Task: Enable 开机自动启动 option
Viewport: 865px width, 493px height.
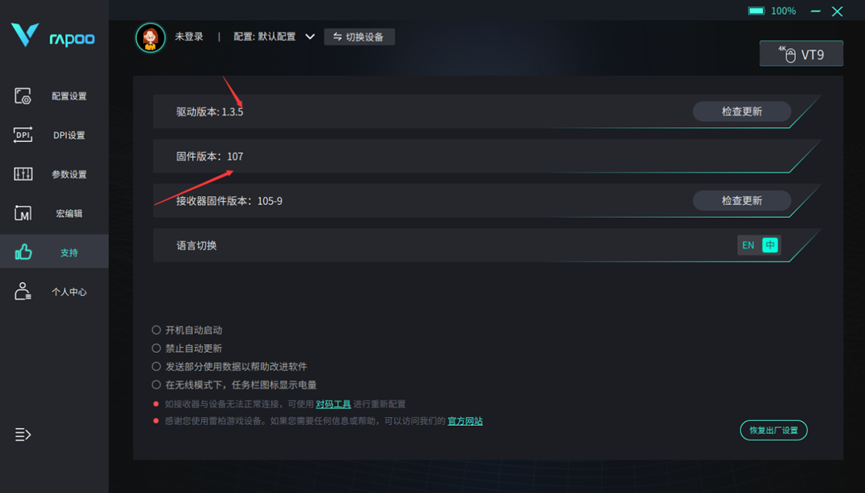Action: [156, 330]
